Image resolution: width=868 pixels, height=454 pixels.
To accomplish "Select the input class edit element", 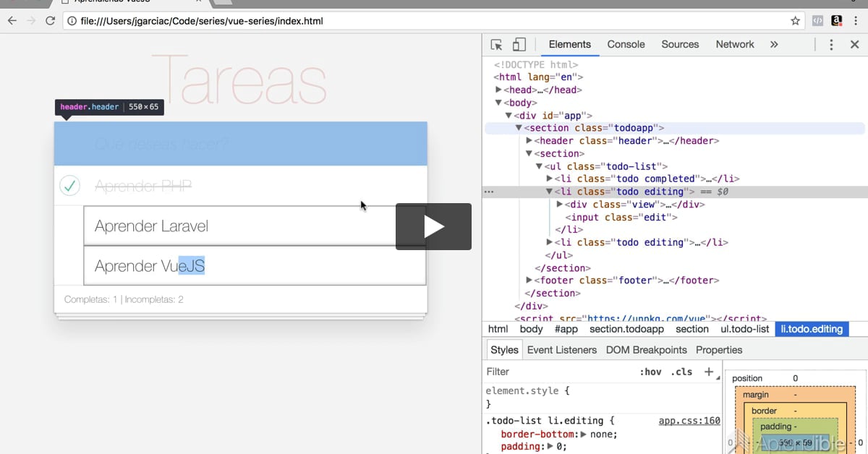I will click(x=621, y=217).
